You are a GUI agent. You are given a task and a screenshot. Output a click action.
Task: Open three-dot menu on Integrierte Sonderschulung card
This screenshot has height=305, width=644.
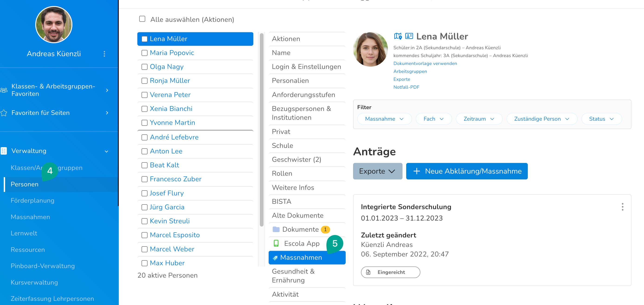point(622,207)
